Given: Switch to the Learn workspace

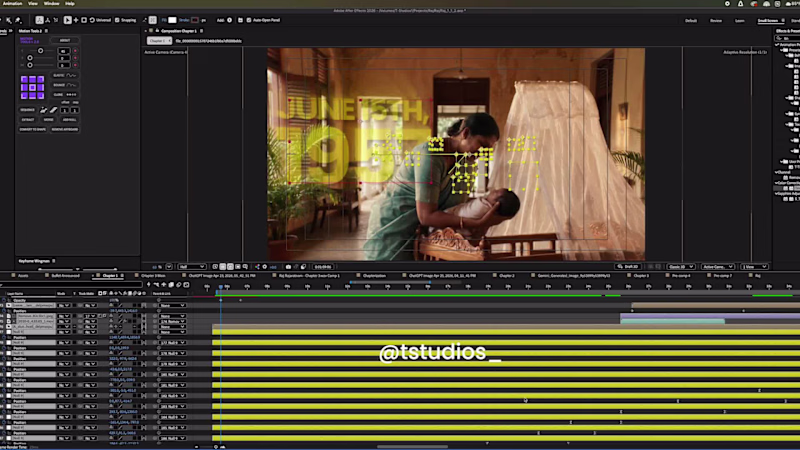Looking at the screenshot, I should point(739,21).
